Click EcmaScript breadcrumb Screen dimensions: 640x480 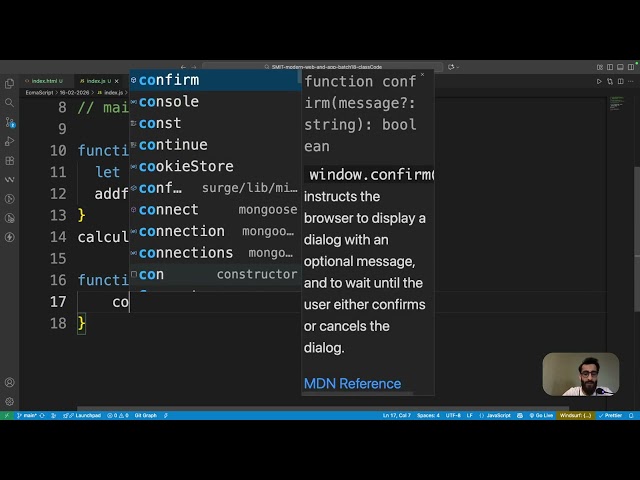[39, 93]
